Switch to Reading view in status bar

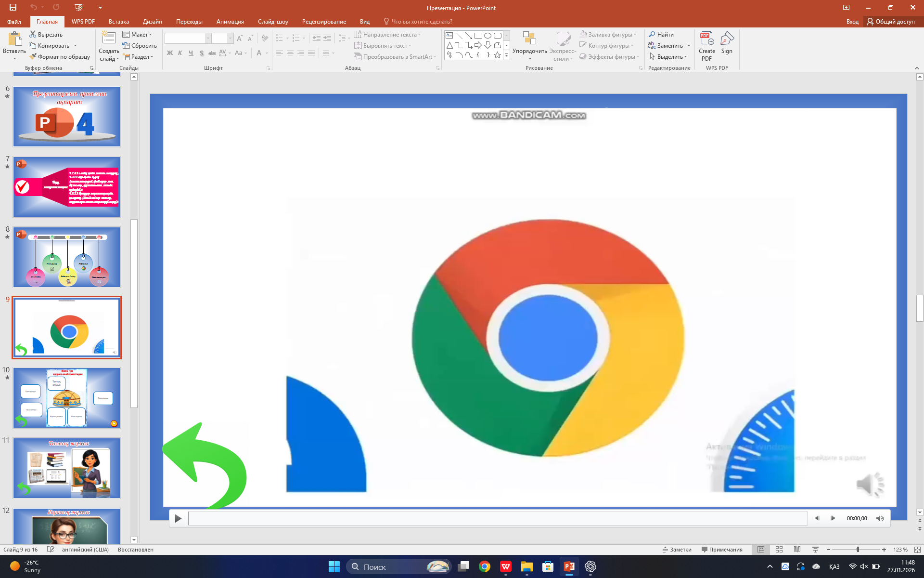tap(797, 550)
